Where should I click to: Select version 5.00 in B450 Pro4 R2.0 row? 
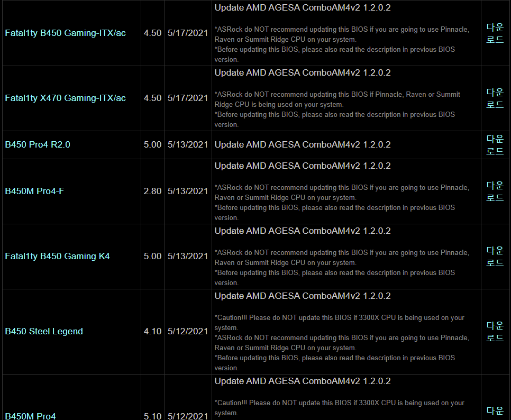tap(152, 144)
